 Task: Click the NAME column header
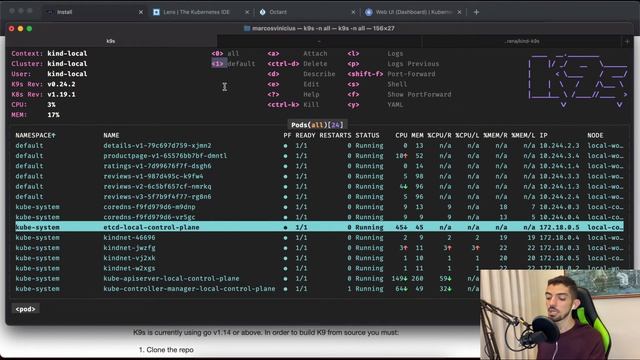(111, 135)
